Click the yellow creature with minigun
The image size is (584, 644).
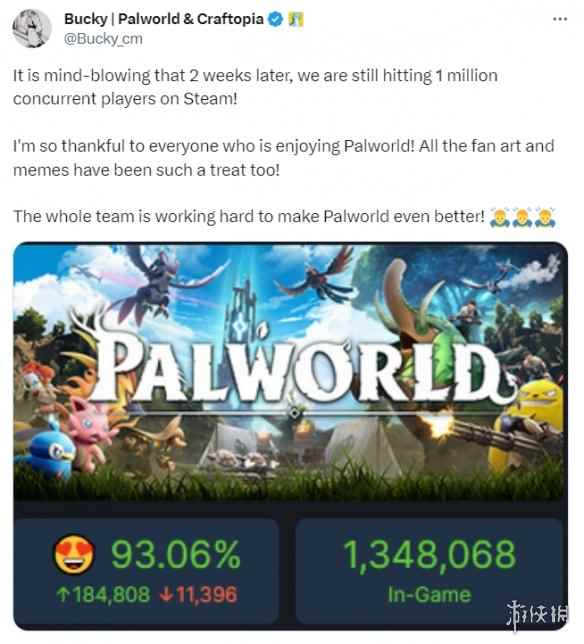point(528,427)
